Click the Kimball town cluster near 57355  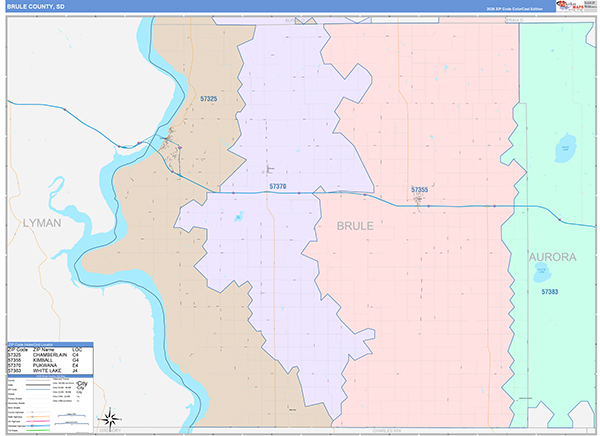pos(418,200)
